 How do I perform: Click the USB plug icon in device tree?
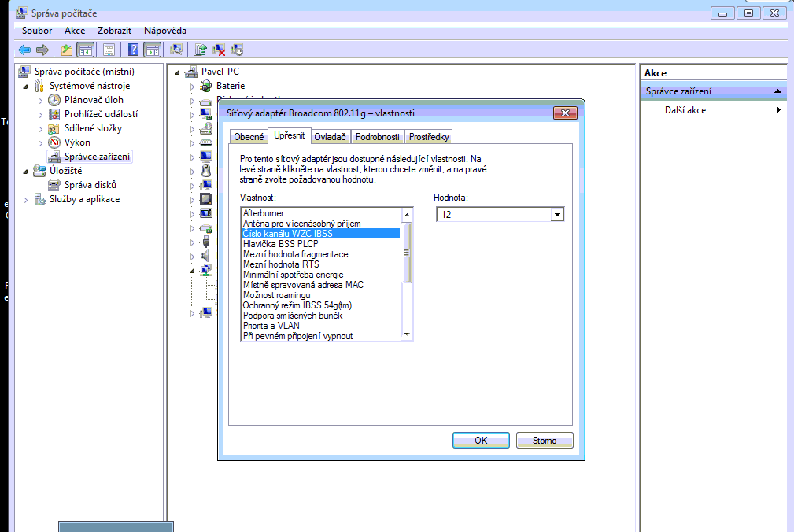coord(206,242)
